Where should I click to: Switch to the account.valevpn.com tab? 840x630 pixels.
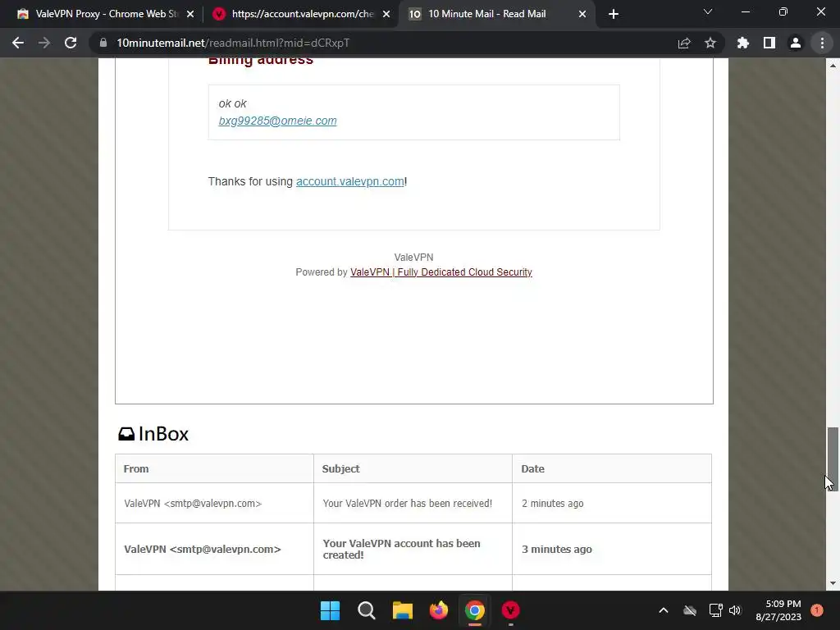pos(301,14)
